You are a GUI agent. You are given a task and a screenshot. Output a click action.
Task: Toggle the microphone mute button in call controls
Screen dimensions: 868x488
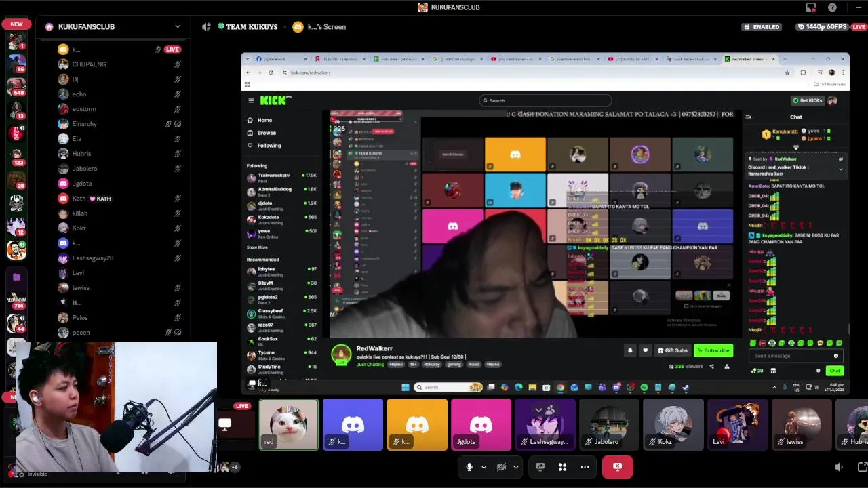(x=469, y=467)
